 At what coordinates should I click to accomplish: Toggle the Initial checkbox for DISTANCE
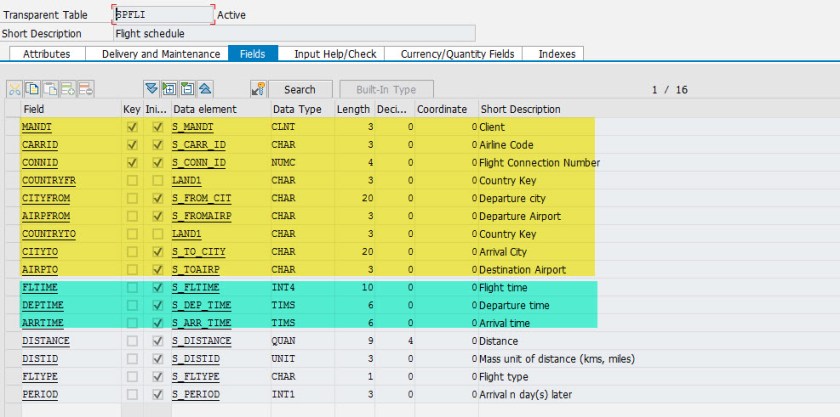(157, 340)
